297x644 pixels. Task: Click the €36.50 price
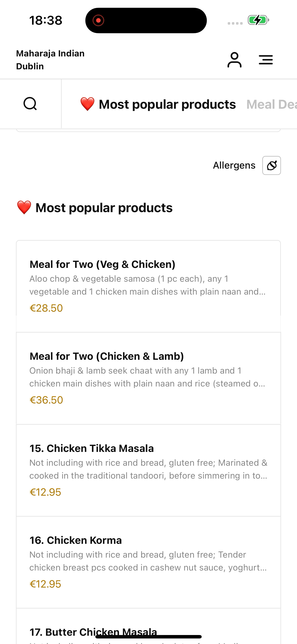tap(46, 400)
